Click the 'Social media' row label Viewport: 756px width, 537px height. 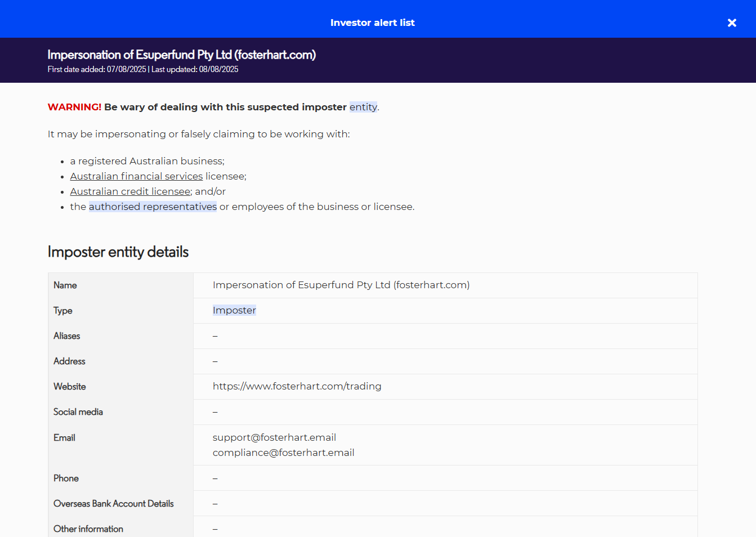point(78,412)
